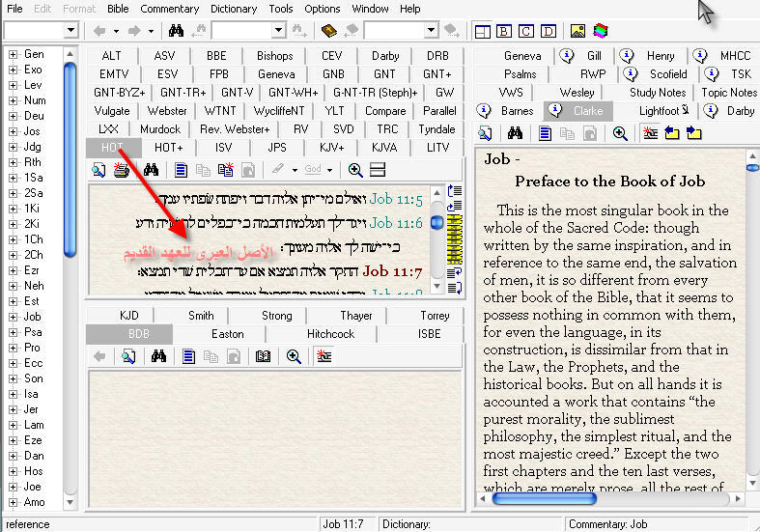Select the LXX Bible tab
Image resolution: width=760 pixels, height=532 pixels.
[108, 129]
